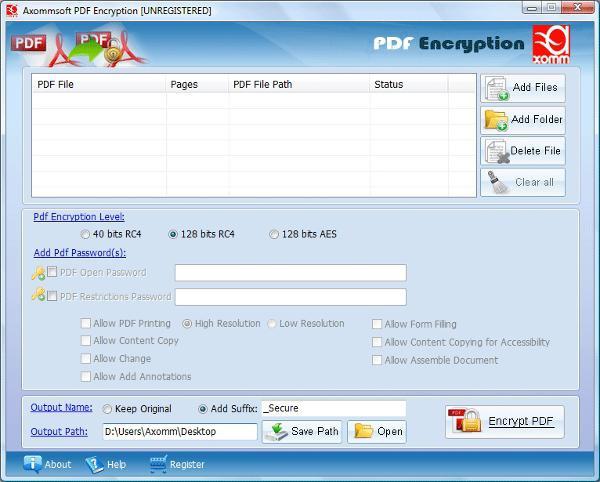The height and width of the screenshot is (482, 600).
Task: Select the 128 bits AES radio option
Action: [274, 235]
